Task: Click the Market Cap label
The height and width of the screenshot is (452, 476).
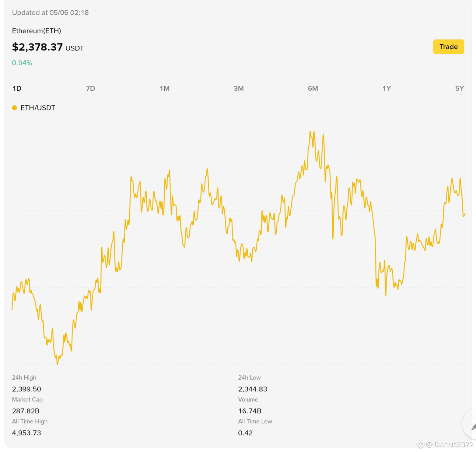Action: (x=27, y=399)
